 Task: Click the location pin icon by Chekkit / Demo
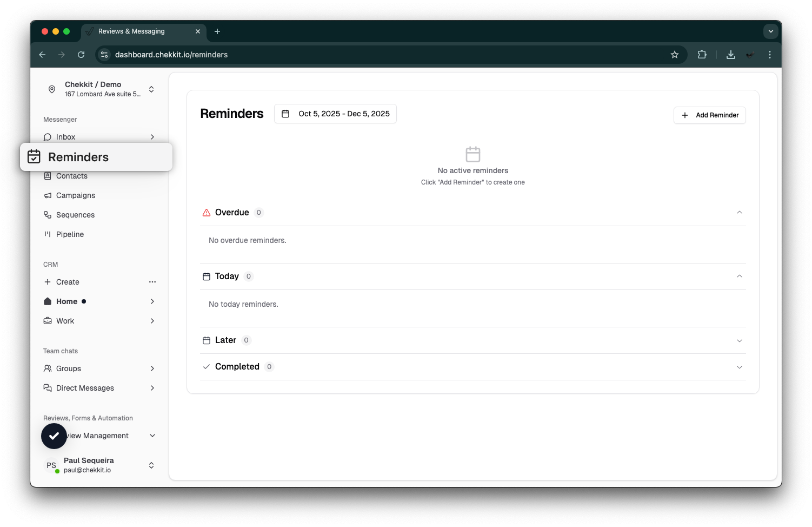[52, 89]
